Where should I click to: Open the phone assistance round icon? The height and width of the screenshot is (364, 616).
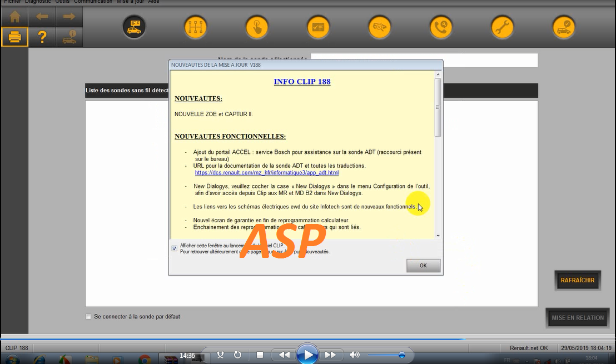coord(441,27)
